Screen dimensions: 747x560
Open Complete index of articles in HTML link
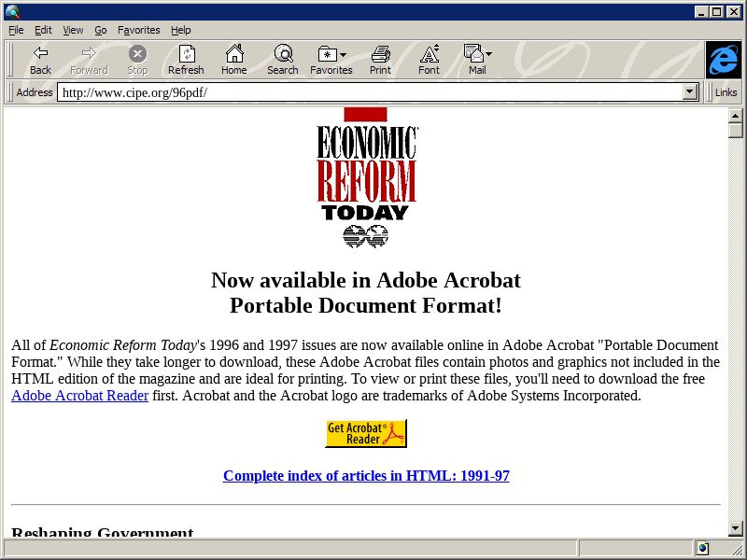coord(366,476)
